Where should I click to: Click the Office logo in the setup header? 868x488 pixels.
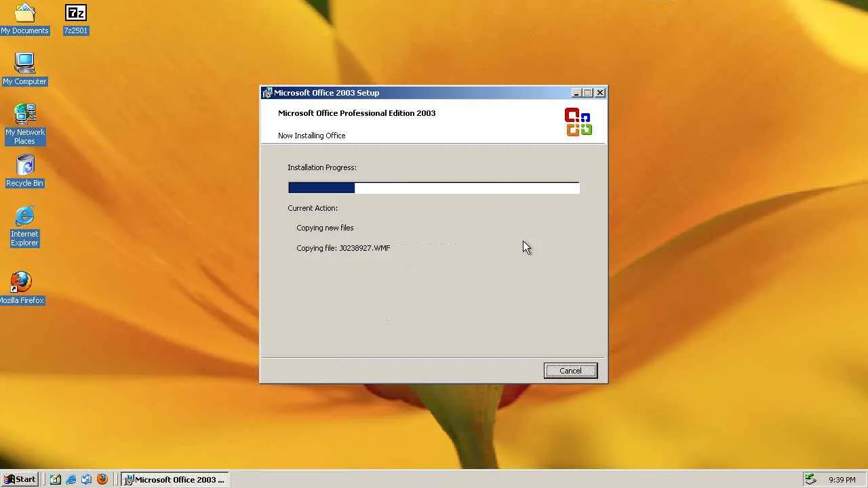578,122
